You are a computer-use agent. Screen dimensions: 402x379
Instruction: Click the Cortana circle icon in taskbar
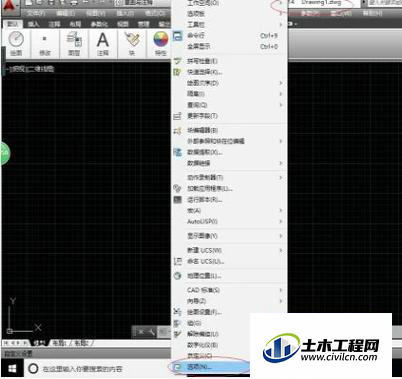pos(33,369)
